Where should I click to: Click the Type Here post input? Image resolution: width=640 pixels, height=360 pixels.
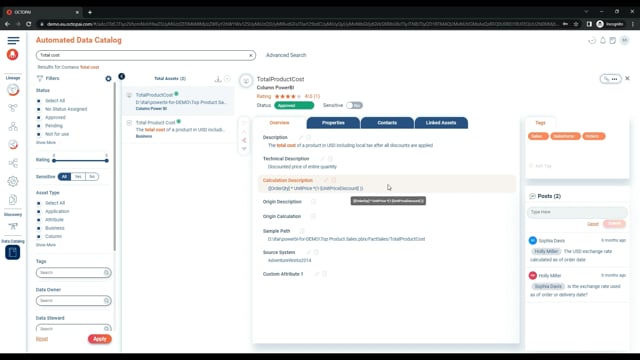(577, 212)
